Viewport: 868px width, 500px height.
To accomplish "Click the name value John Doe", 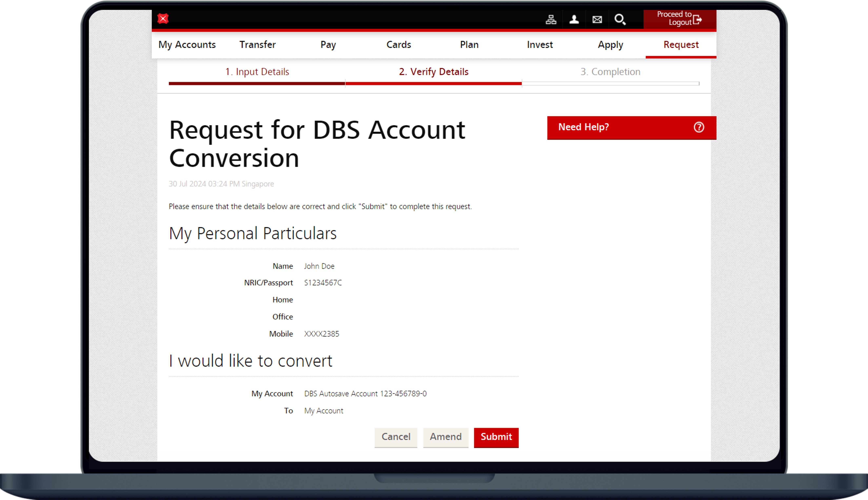I will pyautogui.click(x=319, y=266).
